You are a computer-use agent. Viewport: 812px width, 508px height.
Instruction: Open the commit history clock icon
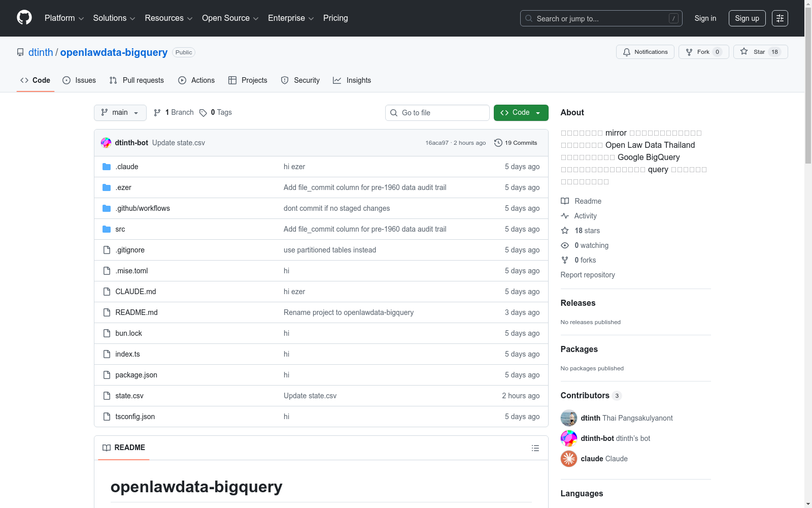coord(498,143)
